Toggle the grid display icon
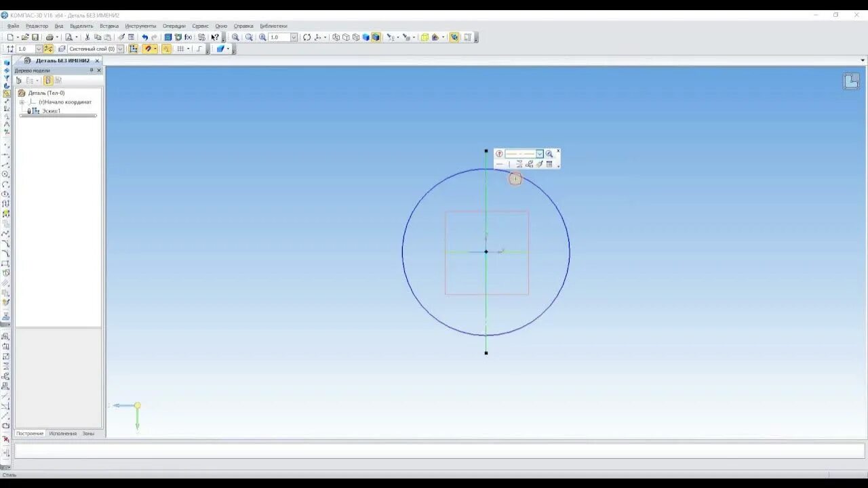The height and width of the screenshot is (488, 868). pos(181,49)
